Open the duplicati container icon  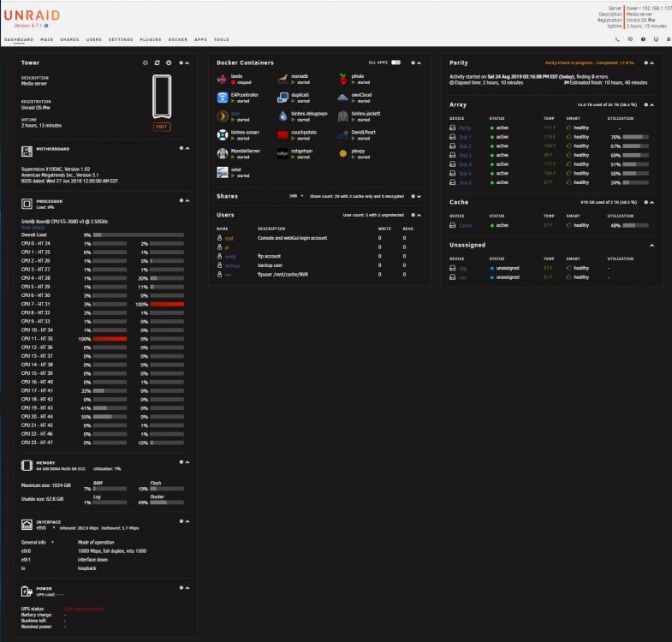click(282, 98)
